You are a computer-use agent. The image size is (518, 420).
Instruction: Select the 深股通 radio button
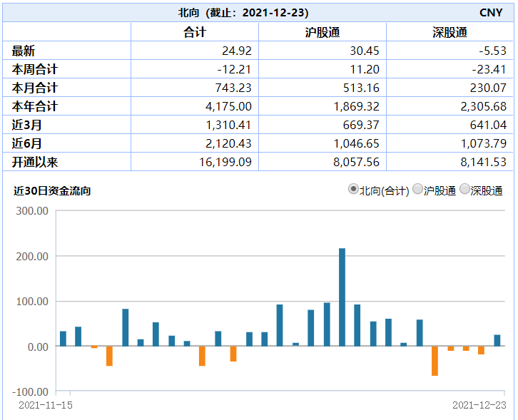pos(464,189)
